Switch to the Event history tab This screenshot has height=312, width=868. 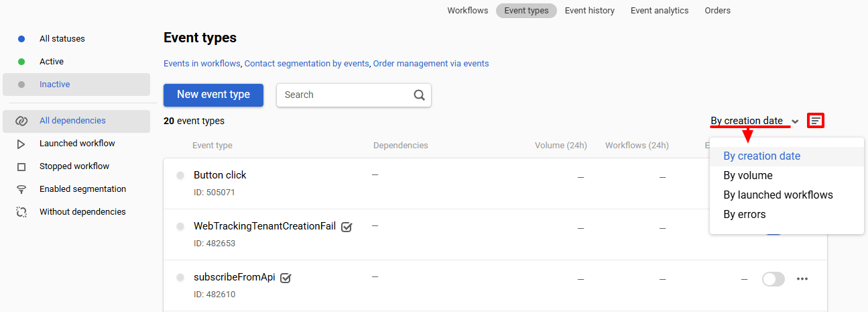pos(590,11)
